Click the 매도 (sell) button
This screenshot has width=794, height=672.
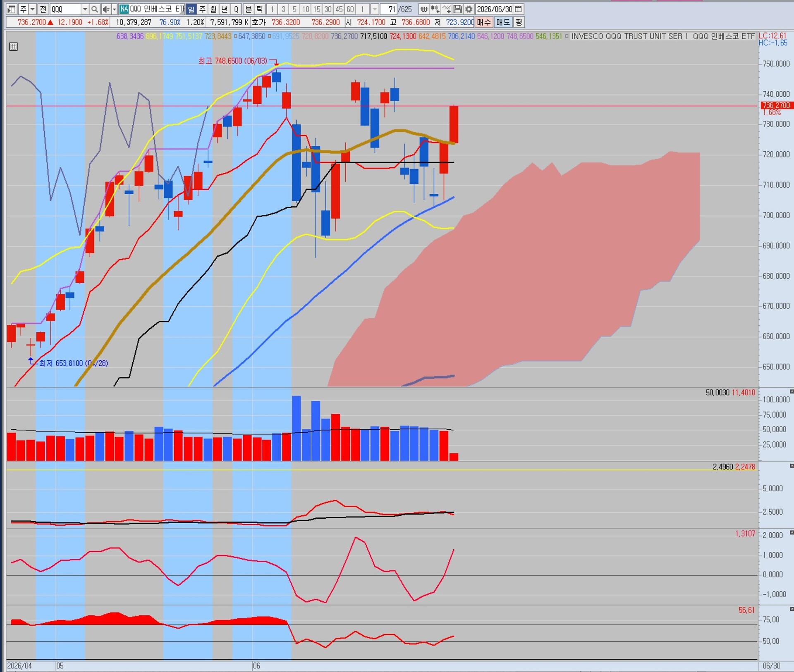point(503,22)
